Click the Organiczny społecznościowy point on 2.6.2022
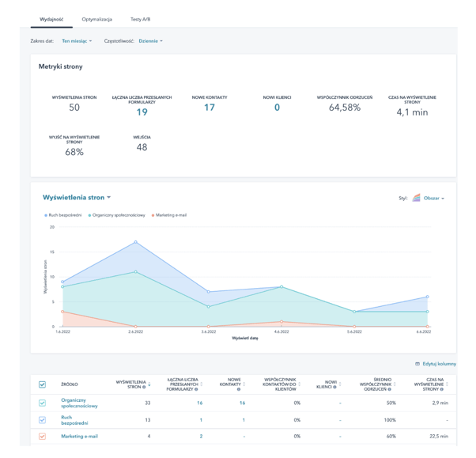The height and width of the screenshot is (458, 476). click(x=136, y=272)
